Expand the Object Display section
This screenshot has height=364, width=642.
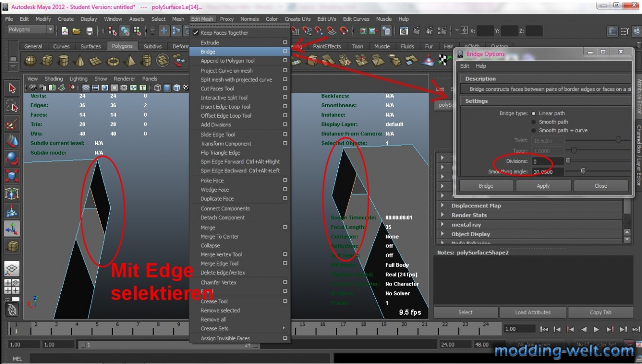[442, 234]
